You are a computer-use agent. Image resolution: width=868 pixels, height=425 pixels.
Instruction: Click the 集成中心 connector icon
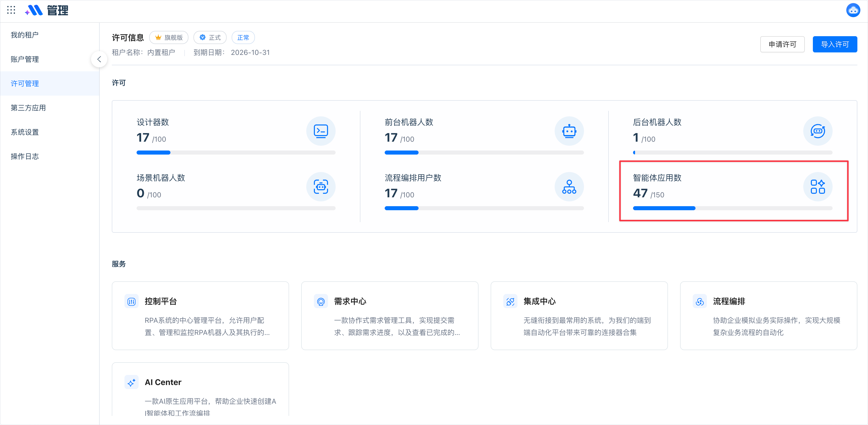pyautogui.click(x=510, y=302)
